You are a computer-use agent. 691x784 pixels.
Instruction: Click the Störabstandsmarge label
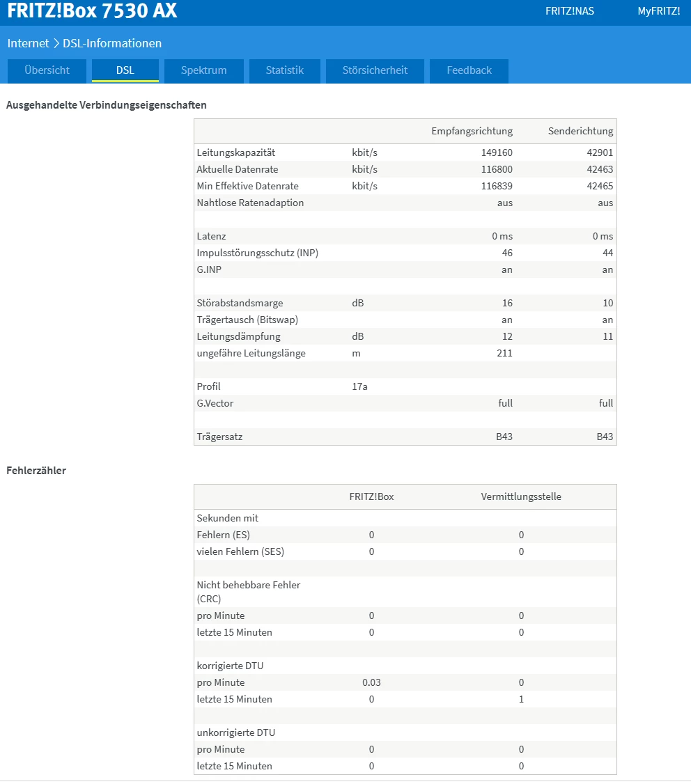click(x=240, y=303)
